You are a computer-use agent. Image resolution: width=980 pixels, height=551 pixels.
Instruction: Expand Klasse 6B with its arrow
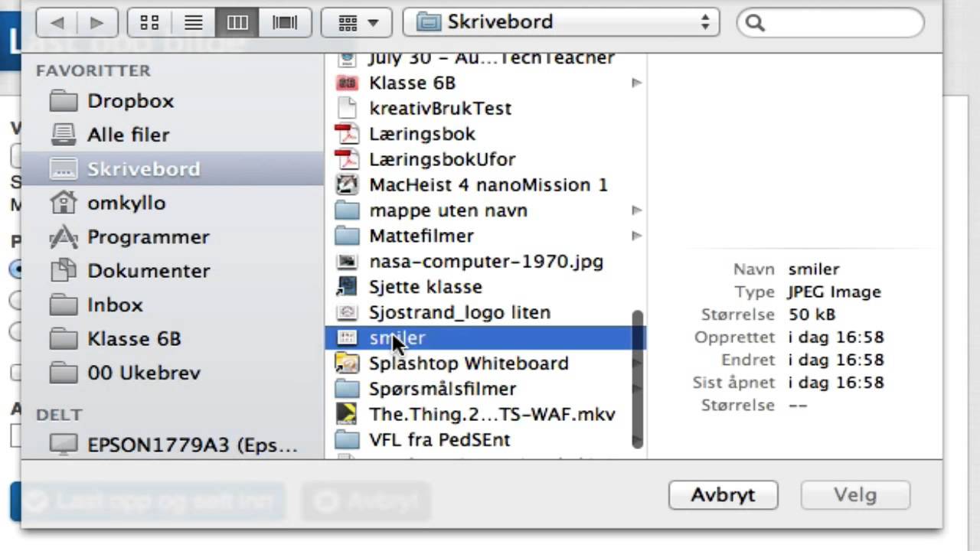(x=636, y=83)
